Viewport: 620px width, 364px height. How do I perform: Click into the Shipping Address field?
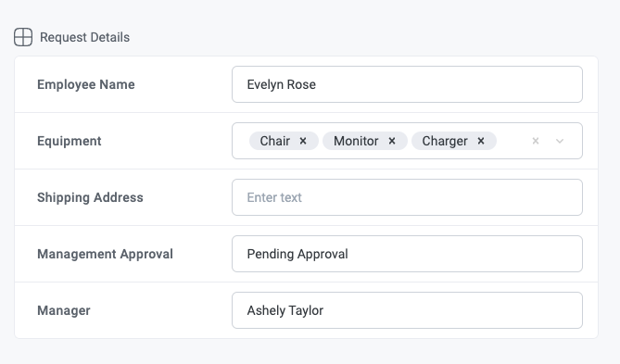coord(407,197)
